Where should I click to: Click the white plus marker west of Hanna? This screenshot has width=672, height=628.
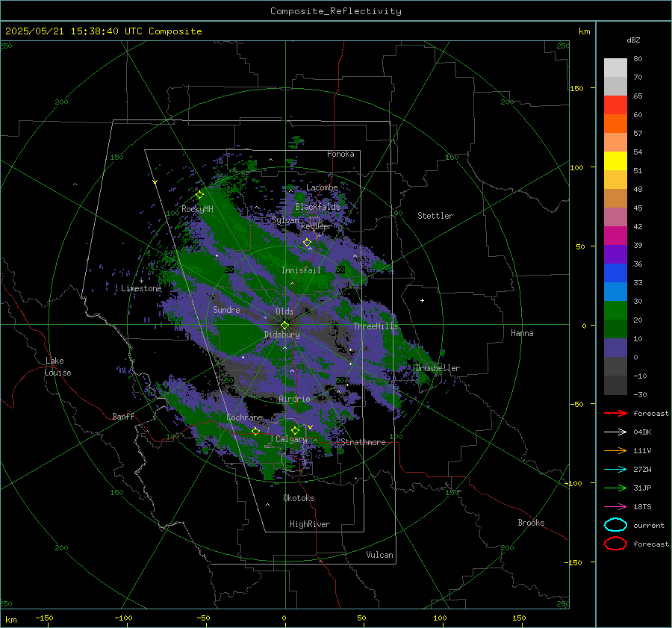click(422, 300)
